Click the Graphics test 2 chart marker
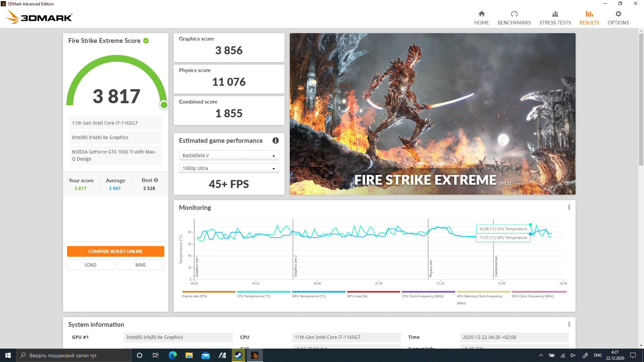This screenshot has width=644, height=362. click(x=296, y=266)
